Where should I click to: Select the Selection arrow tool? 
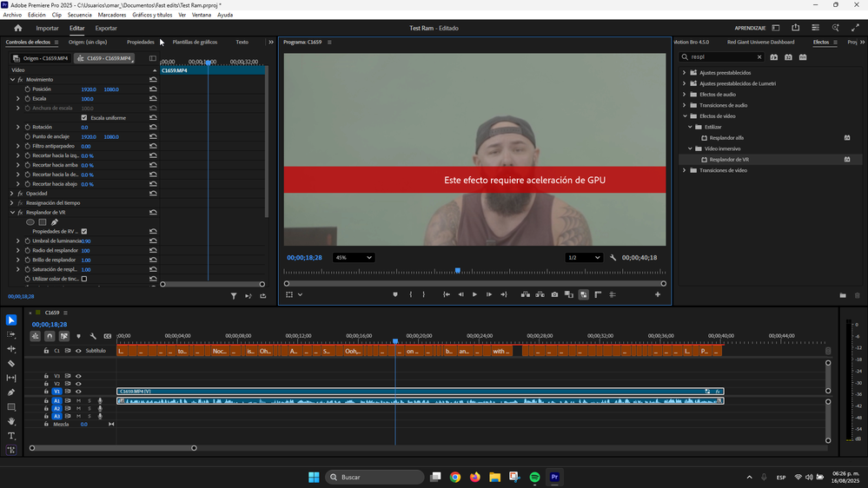click(x=11, y=320)
